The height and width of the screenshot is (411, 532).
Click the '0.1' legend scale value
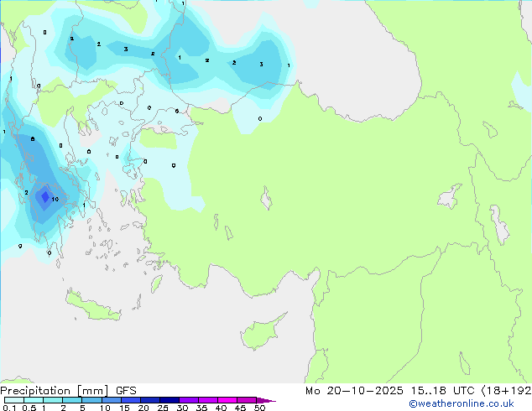pos(9,408)
